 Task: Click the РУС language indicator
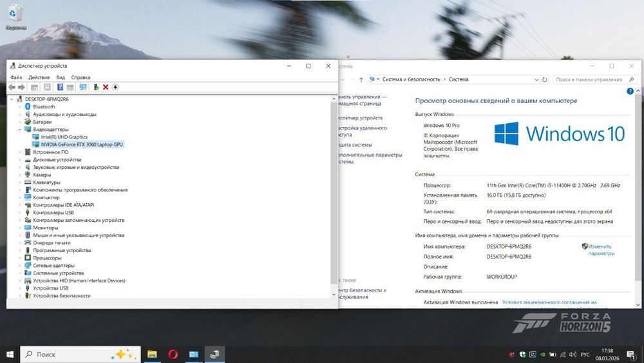point(585,355)
